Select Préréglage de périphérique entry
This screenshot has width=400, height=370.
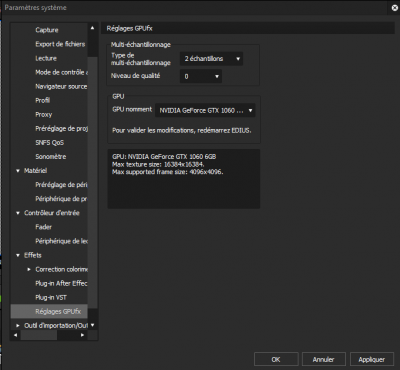click(61, 185)
